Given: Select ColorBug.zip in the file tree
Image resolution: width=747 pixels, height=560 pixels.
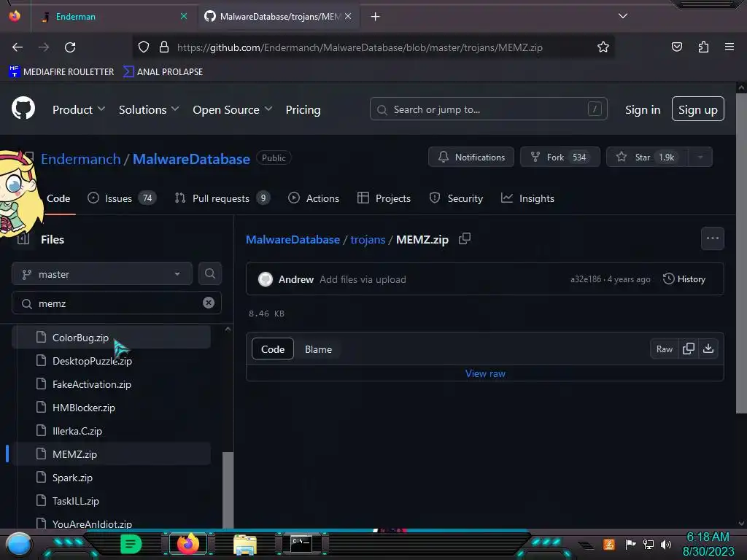Looking at the screenshot, I should tap(112, 337).
